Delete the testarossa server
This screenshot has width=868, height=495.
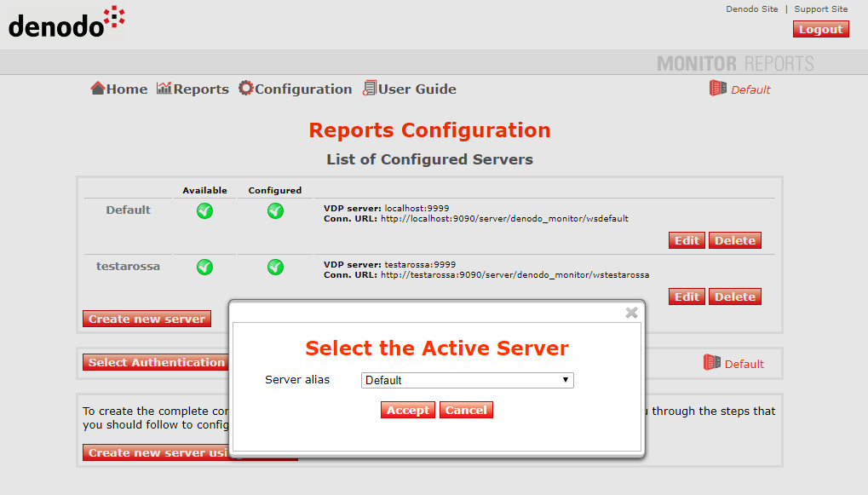735,296
